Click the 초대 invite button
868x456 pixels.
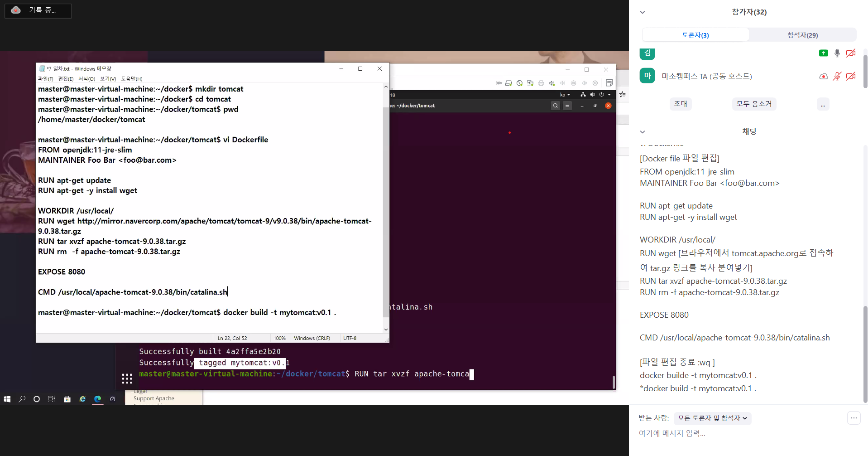[x=680, y=104]
